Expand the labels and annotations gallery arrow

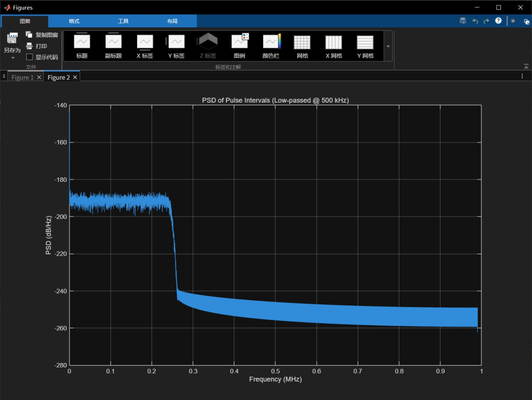click(x=388, y=46)
